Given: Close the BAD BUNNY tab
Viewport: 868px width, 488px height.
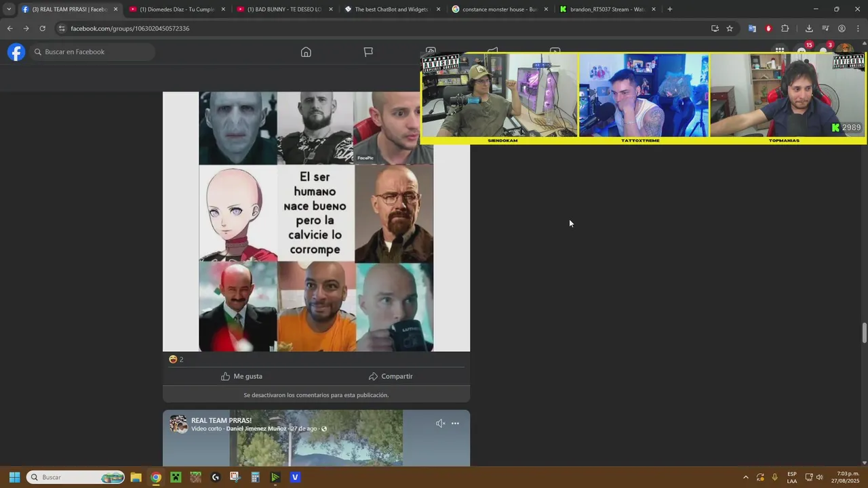Looking at the screenshot, I should (331, 9).
